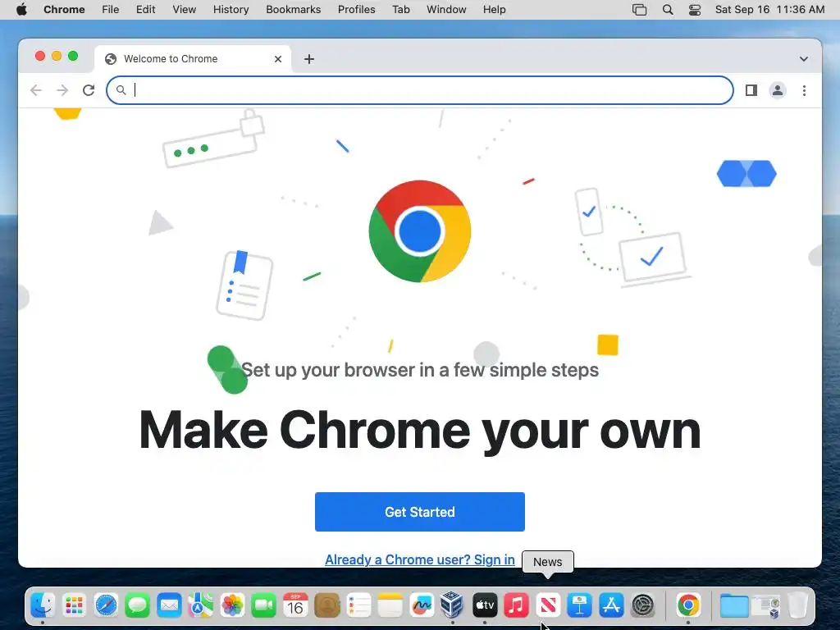
Task: Open the blue folder stack in dock
Action: (x=734, y=605)
